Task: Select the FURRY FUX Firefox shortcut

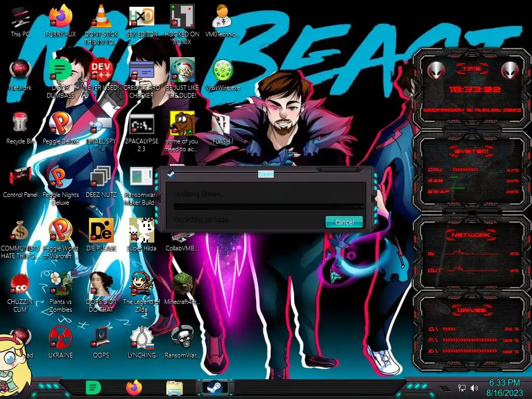Action: [60, 21]
